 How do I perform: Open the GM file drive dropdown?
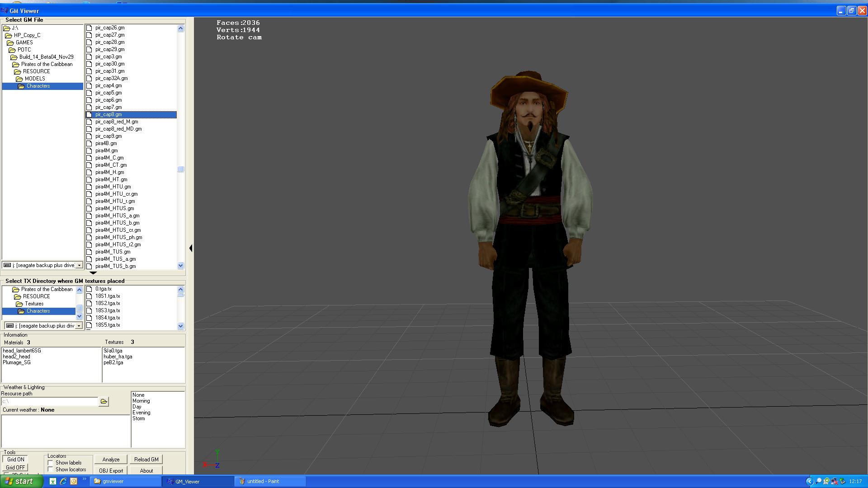[79, 265]
